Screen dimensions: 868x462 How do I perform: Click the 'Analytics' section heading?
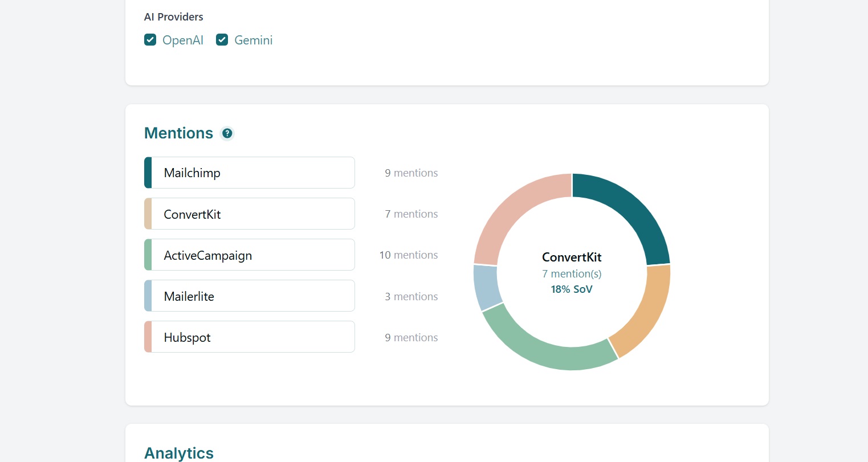pos(179,453)
